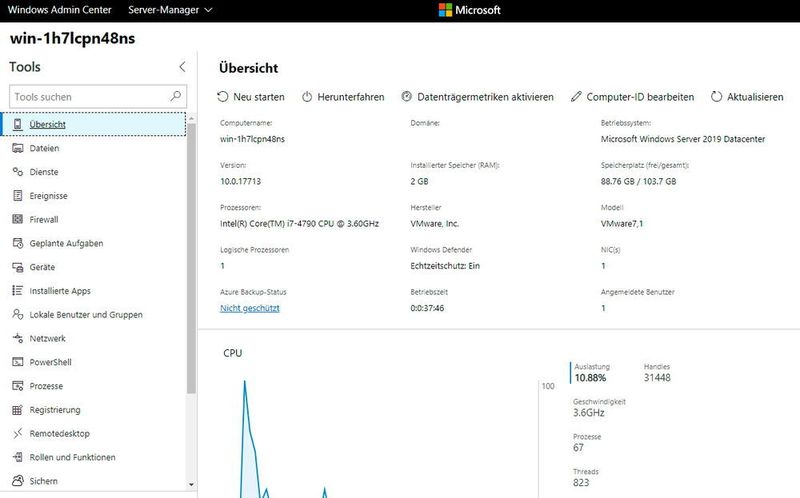Click the Neu starten button
The height and width of the screenshot is (498, 800).
pyautogui.click(x=251, y=97)
